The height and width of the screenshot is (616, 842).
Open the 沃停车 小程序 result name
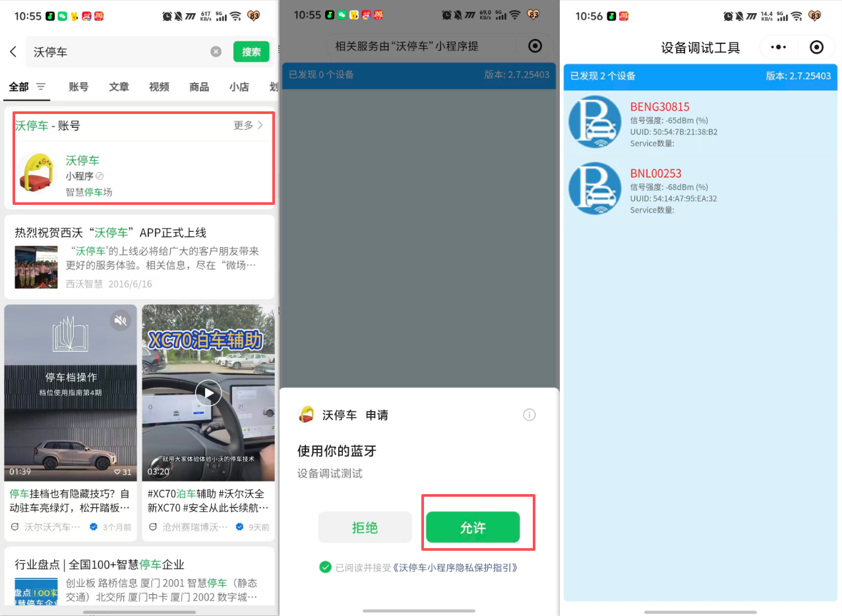point(82,160)
